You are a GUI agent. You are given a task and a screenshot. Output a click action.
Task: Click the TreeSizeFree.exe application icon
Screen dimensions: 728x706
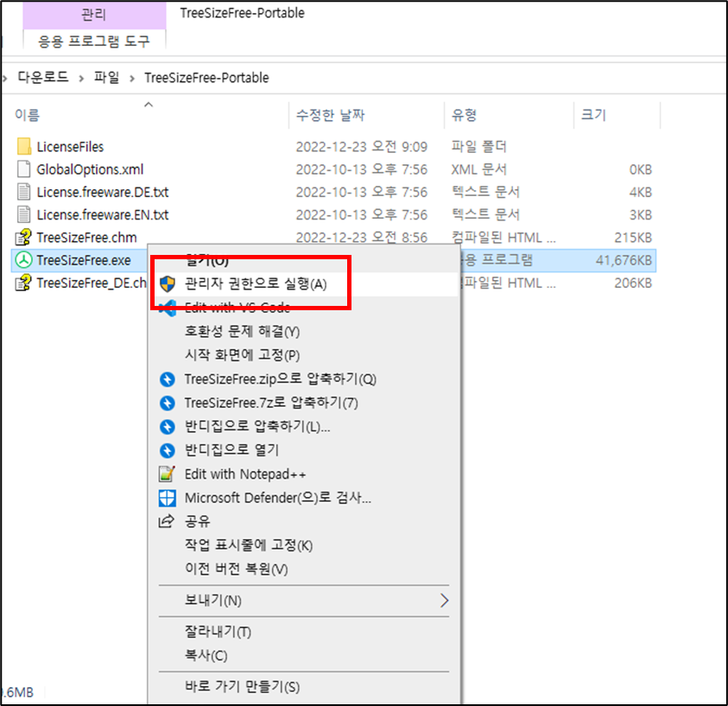(x=23, y=260)
